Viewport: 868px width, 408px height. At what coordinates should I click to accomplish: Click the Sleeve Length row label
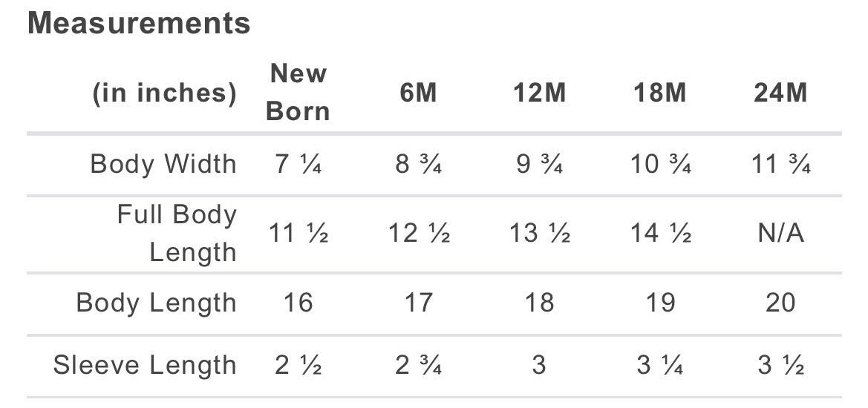[x=145, y=366]
